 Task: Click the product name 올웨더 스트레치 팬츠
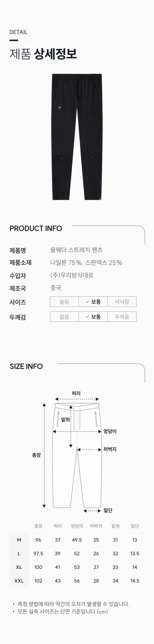pos(76,250)
